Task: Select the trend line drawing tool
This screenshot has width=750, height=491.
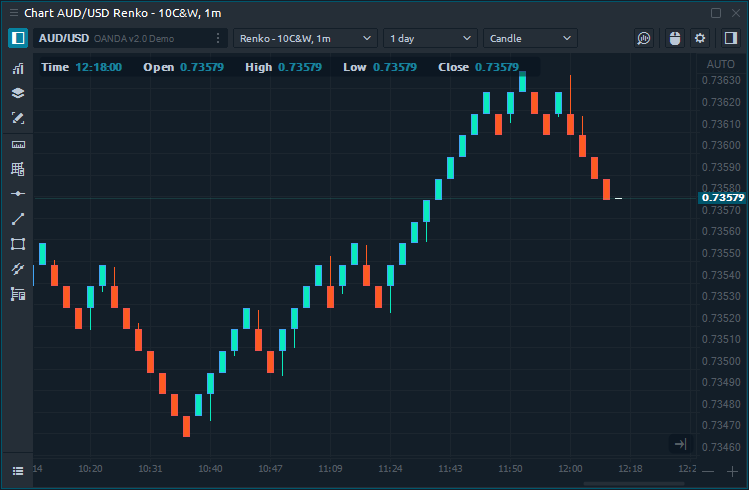Action: tap(18, 219)
